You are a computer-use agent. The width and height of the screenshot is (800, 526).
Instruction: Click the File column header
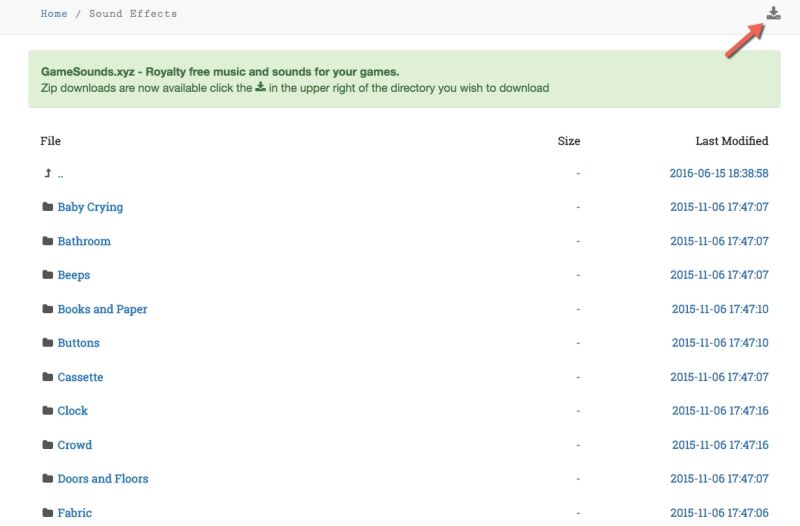coord(51,141)
